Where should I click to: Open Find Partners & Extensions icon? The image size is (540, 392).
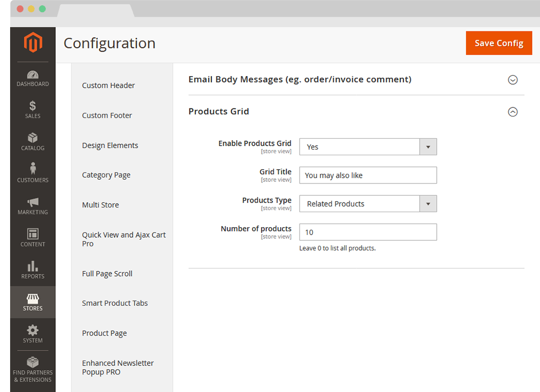32,363
